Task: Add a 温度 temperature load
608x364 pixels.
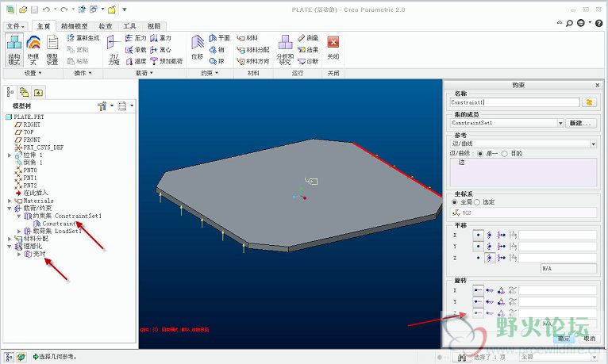Action: [136, 61]
